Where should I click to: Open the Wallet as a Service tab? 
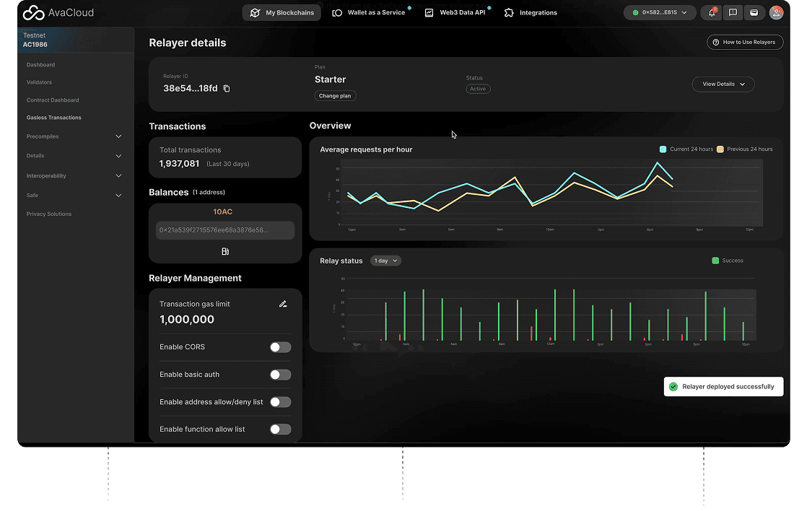pyautogui.click(x=370, y=12)
